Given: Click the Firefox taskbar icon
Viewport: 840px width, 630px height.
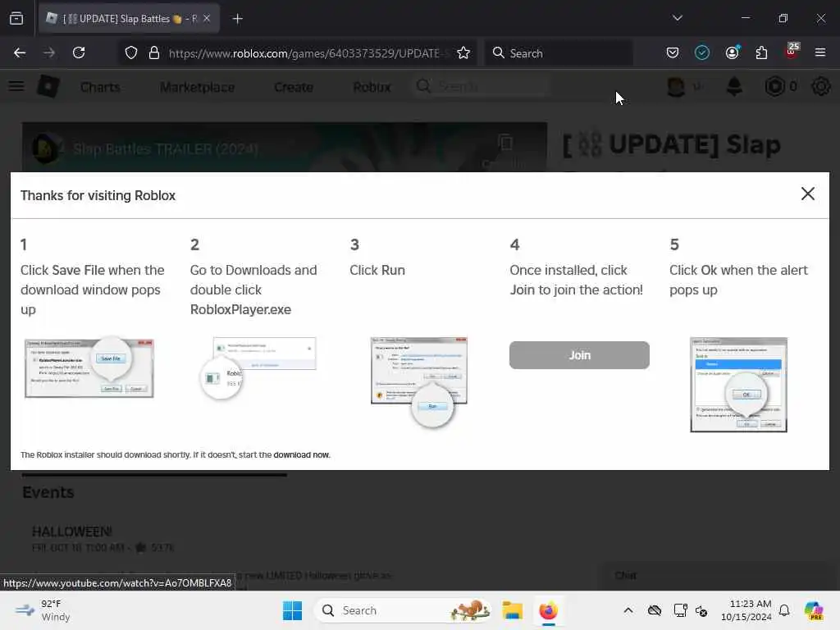Looking at the screenshot, I should [549, 610].
